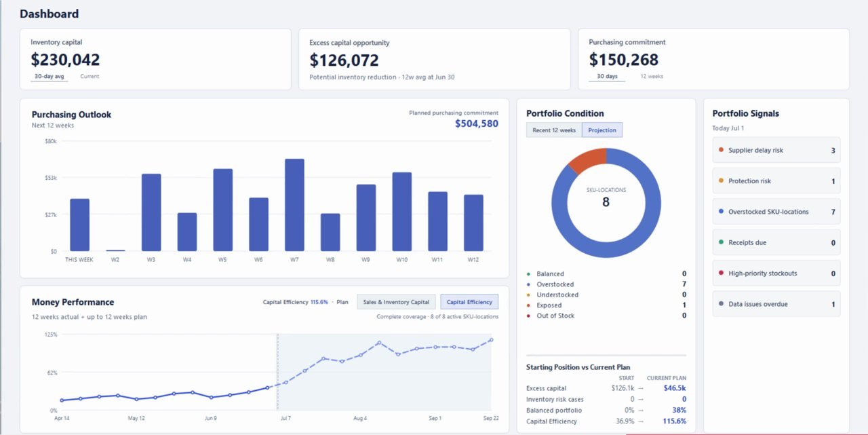Viewport: 868px width, 435px height.
Task: Click the Jul 7 marker on Money Performance chart
Action: coord(285,383)
